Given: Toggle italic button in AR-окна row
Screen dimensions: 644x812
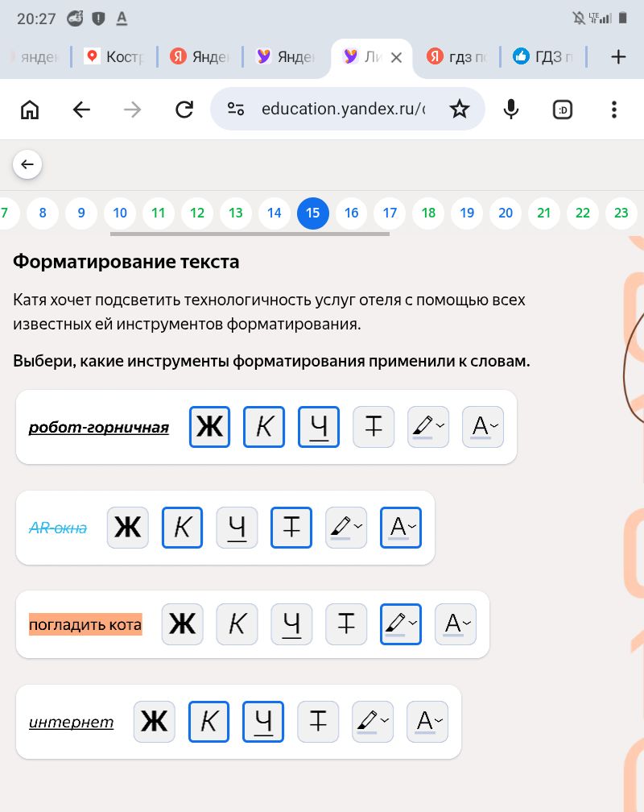Looking at the screenshot, I should (x=182, y=527).
